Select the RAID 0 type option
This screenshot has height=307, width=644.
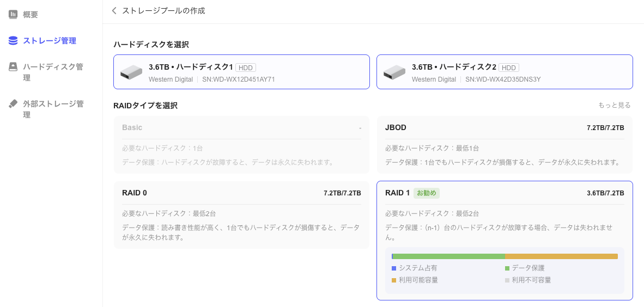pyautogui.click(x=241, y=215)
